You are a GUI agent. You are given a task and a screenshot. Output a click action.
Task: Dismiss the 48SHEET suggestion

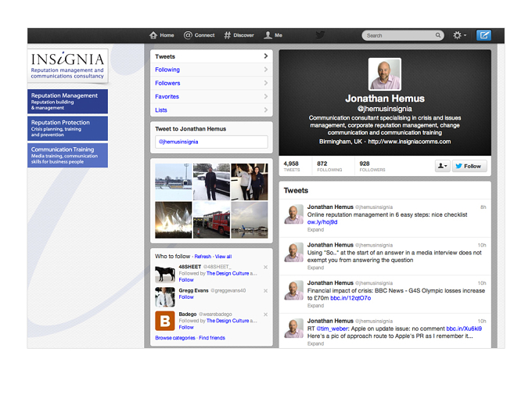(266, 267)
